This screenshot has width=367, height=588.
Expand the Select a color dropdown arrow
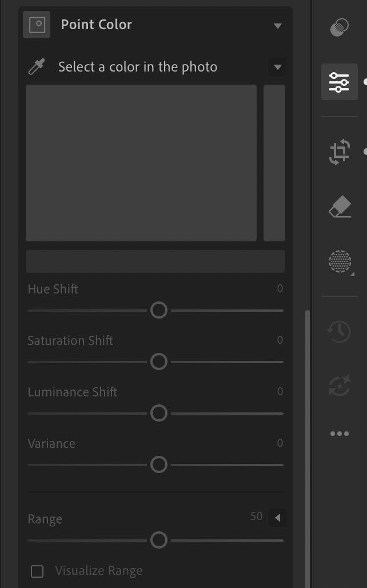pos(278,67)
